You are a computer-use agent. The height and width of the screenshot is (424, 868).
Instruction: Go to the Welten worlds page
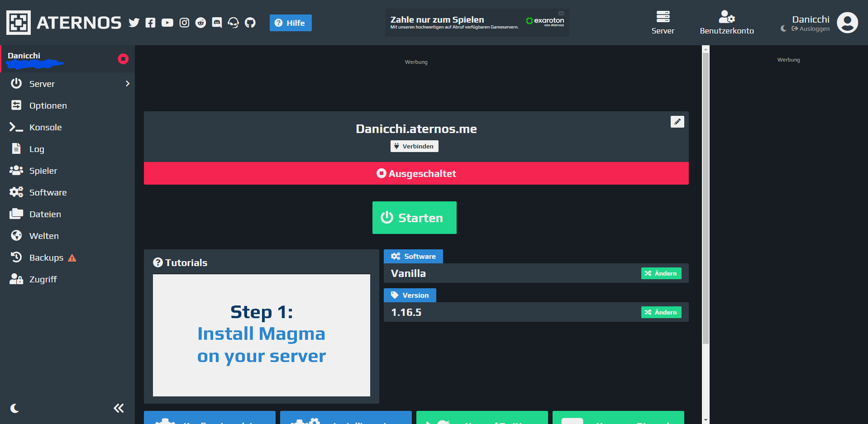pos(67,236)
